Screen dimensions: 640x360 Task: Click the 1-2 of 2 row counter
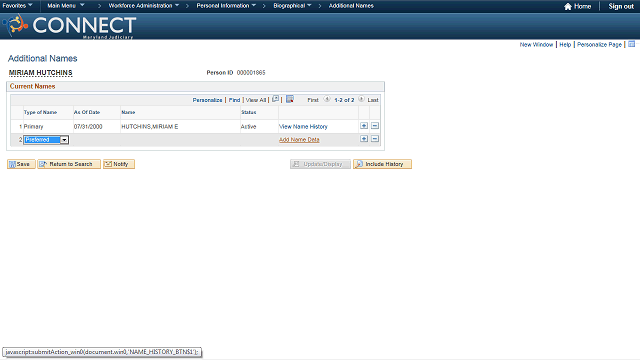coord(344,100)
